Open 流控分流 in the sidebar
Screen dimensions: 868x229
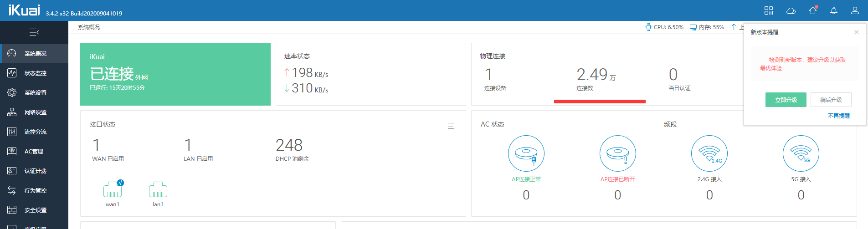(34, 132)
